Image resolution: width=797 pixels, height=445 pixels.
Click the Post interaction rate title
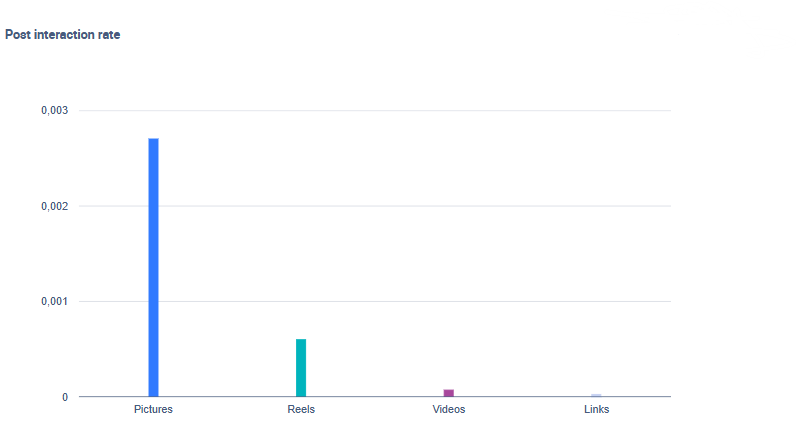click(63, 34)
